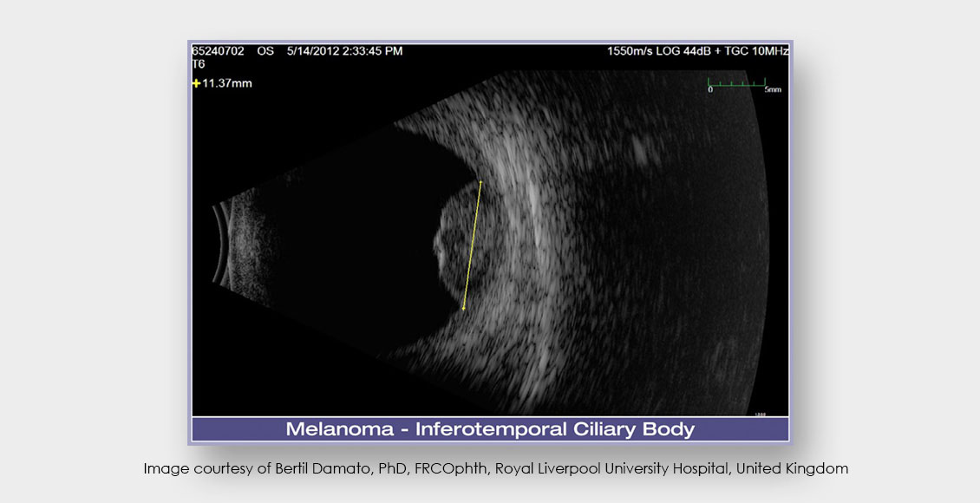Open the 1550m/s velocity setting

[628, 51]
